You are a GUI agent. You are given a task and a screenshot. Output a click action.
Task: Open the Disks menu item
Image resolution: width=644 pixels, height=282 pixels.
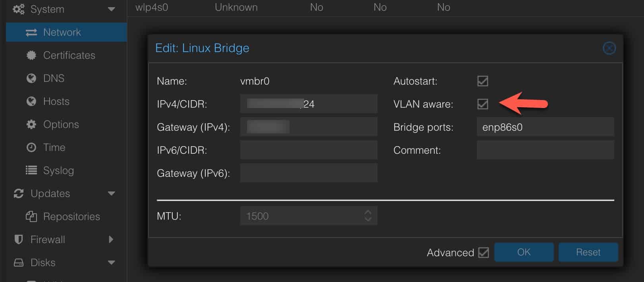click(x=43, y=263)
